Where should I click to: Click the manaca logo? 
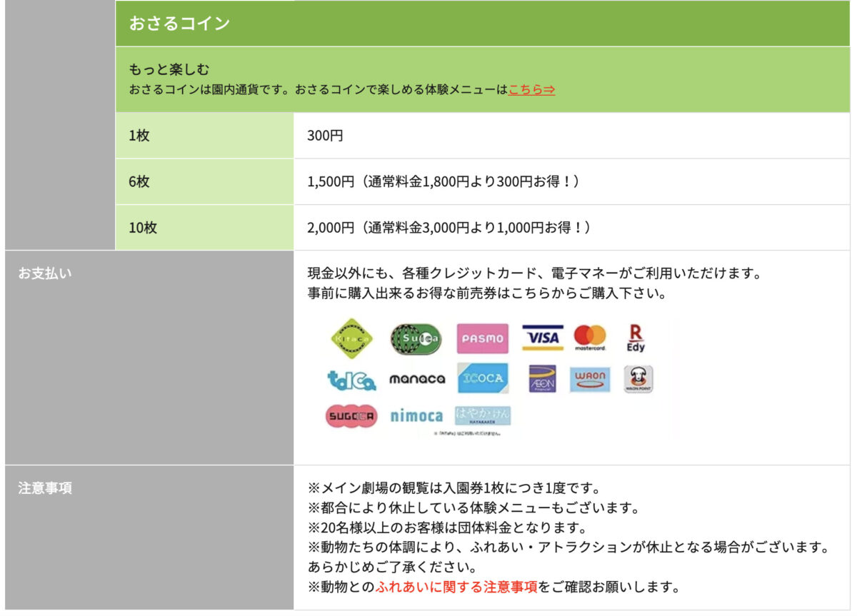point(416,379)
